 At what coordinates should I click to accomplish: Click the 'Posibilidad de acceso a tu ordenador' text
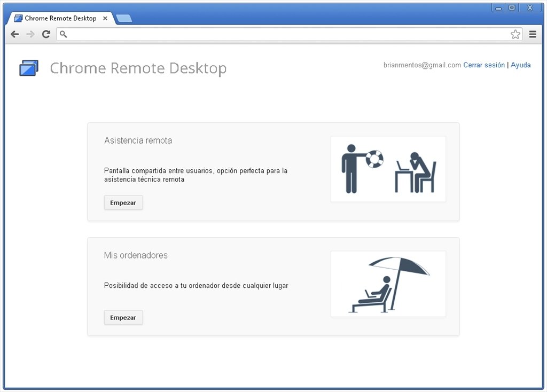tap(196, 286)
